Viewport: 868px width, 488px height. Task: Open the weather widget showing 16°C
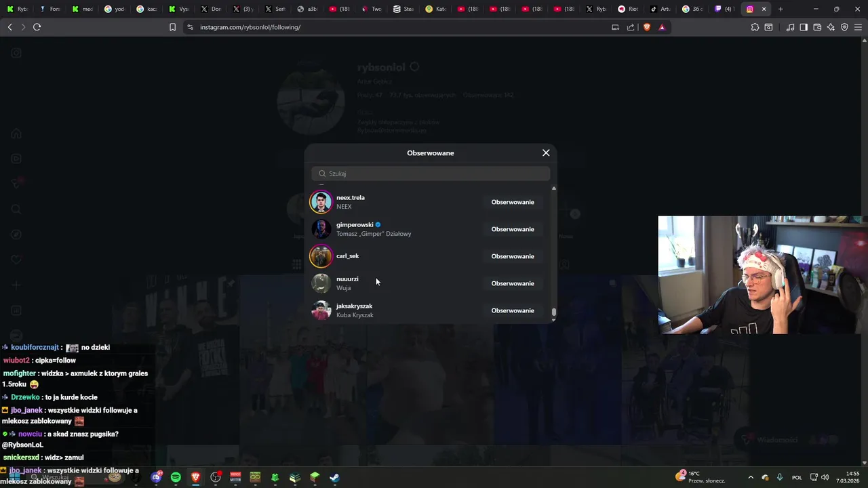[701, 477]
